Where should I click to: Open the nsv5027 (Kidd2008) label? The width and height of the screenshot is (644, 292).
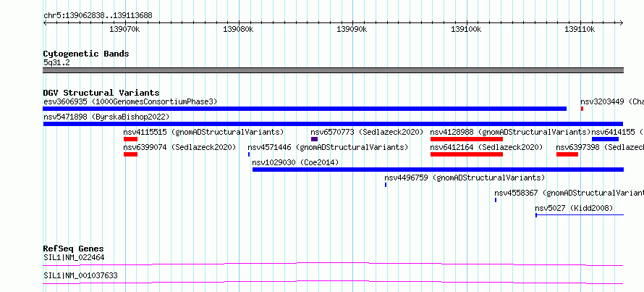[575, 208]
